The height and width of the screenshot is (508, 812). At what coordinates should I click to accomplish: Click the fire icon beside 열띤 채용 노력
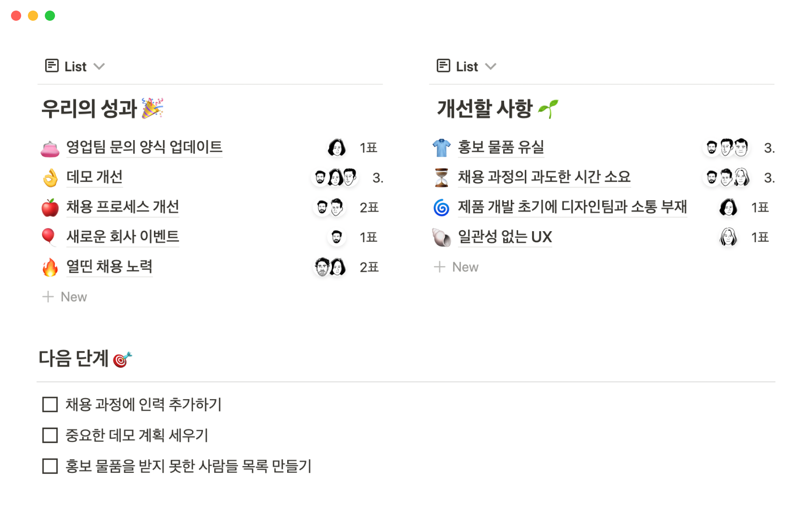coord(50,267)
